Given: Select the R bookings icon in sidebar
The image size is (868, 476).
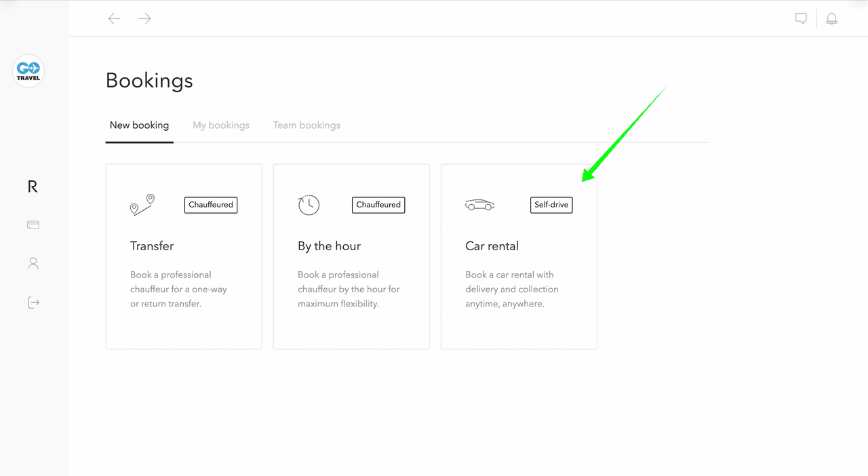Looking at the screenshot, I should click(33, 187).
